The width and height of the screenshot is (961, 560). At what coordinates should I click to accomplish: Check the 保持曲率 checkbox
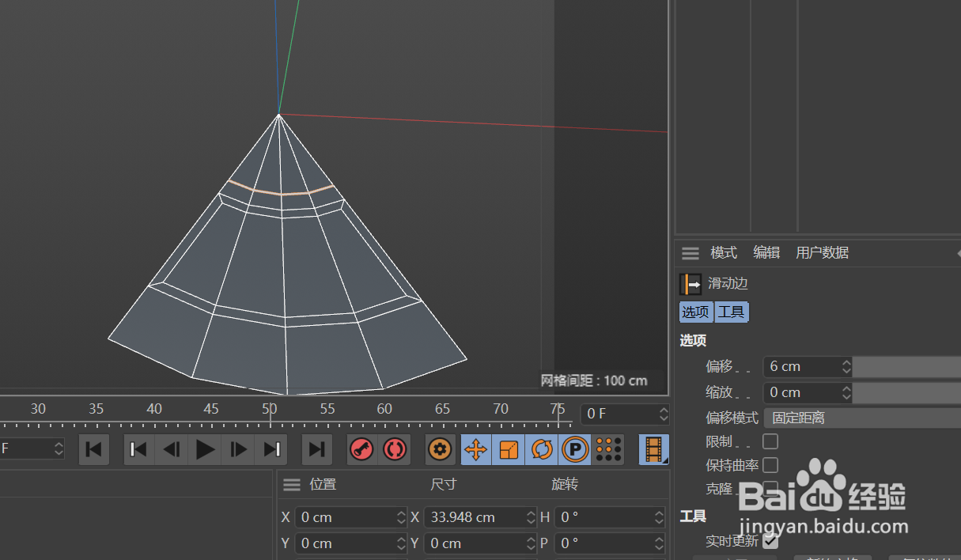coord(770,465)
